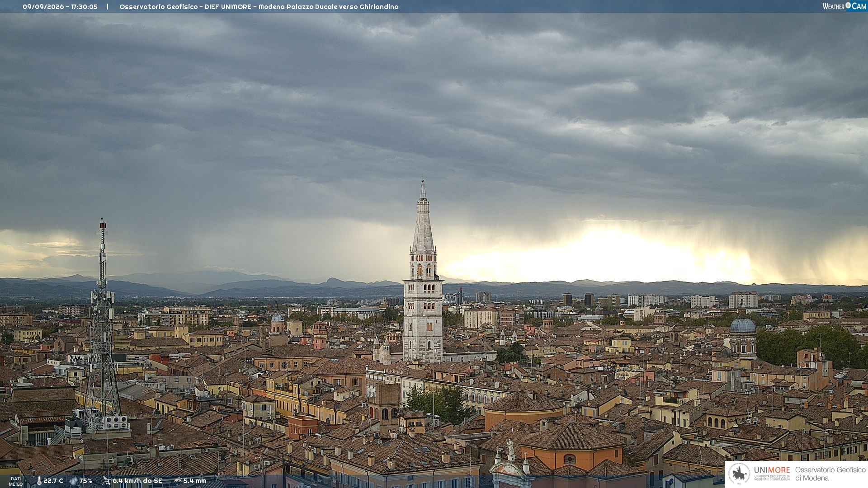This screenshot has height=488, width=868.
Task: Click the 5.4 mm rainfall reading
Action: (x=195, y=481)
